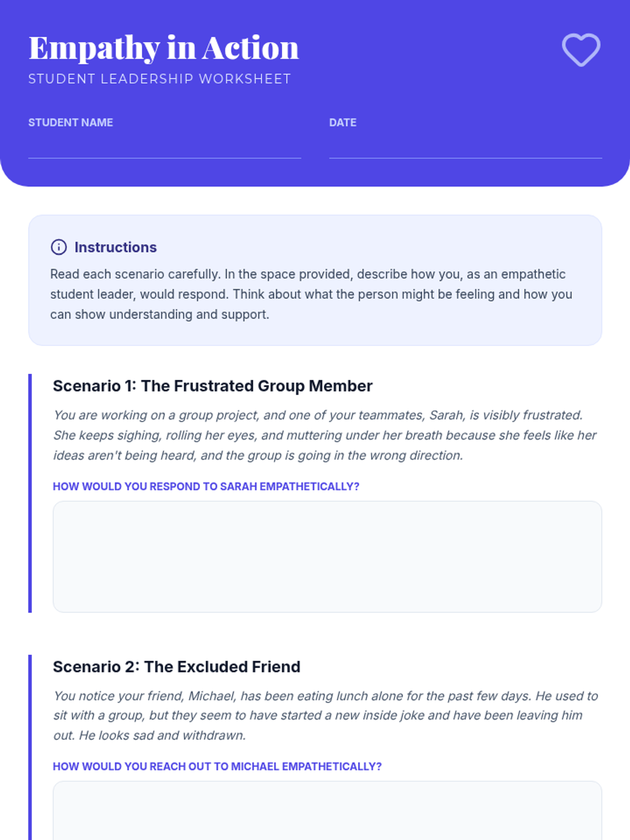Image resolution: width=630 pixels, height=840 pixels.
Task: Click the "Date" field label
Action: click(343, 122)
